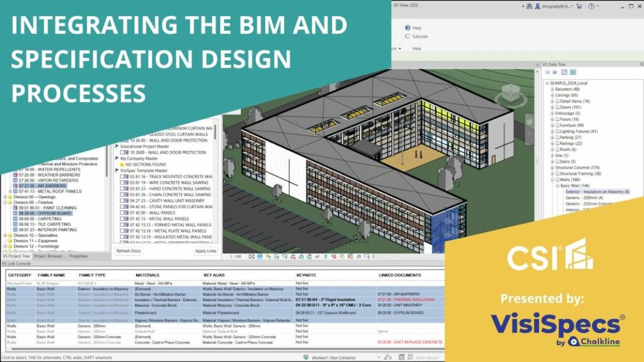Click the Refresh Docs button

(128, 251)
